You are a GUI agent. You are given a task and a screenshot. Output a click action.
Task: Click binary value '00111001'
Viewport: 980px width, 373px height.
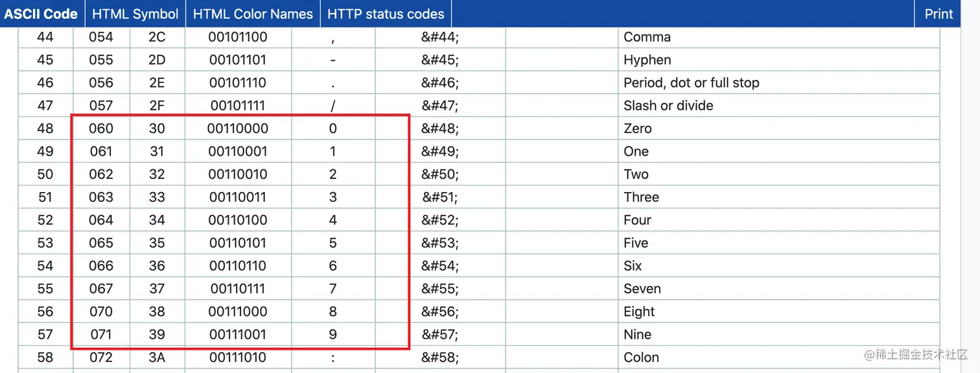(238, 334)
